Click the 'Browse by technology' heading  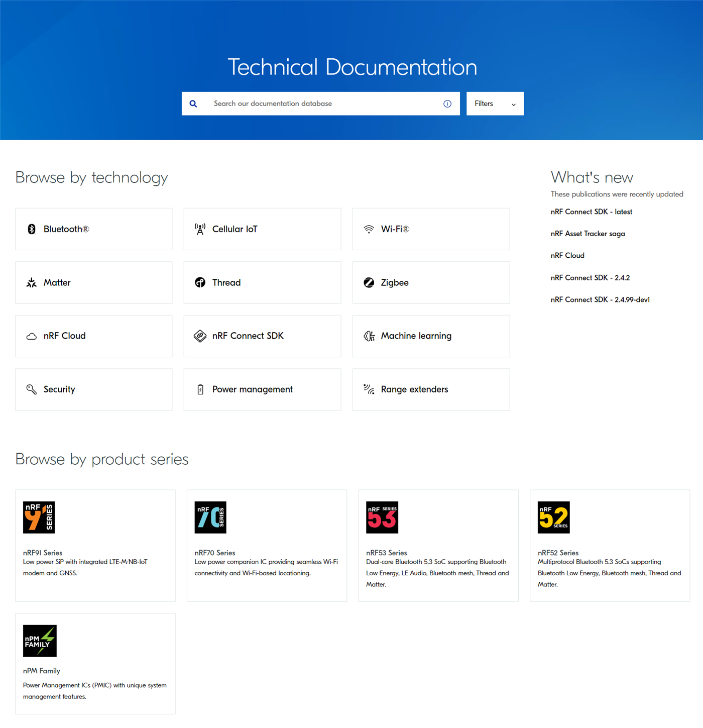click(91, 178)
